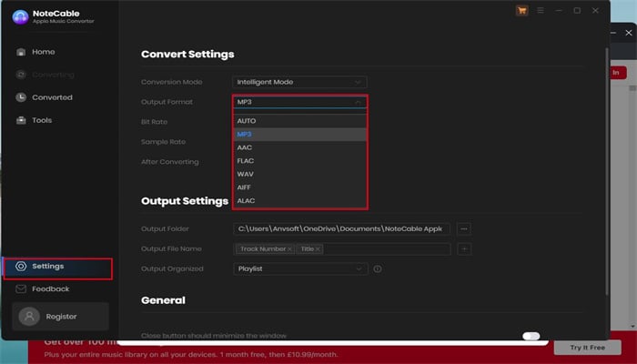The image size is (637, 364).
Task: Click Try It Free in background window
Action: click(x=588, y=348)
